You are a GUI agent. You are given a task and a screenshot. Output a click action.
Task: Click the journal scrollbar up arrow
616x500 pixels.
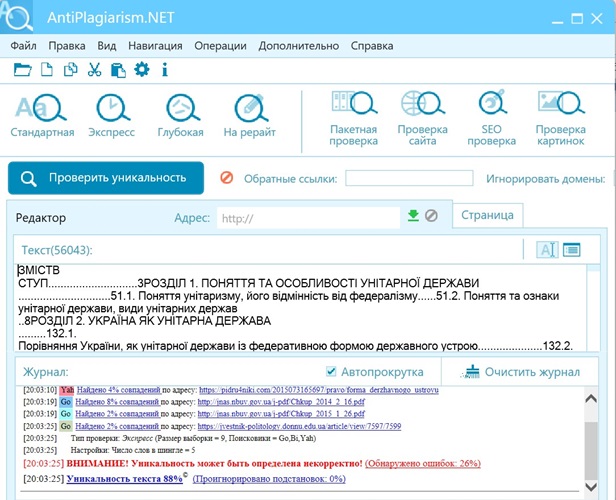coord(591,399)
